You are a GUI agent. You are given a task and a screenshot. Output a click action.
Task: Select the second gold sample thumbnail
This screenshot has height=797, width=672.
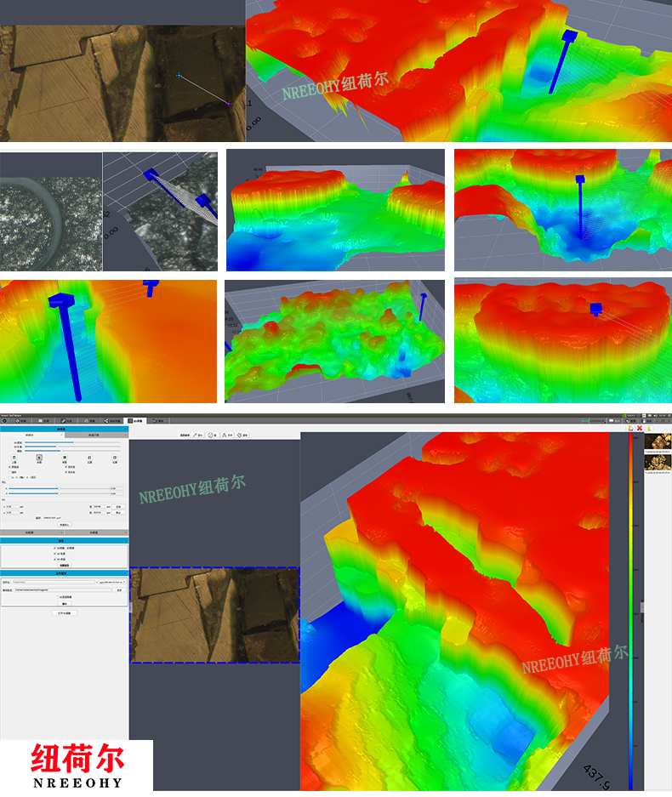658,463
